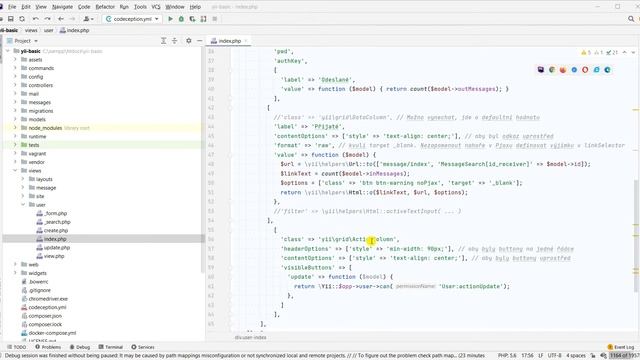Click the 4 spaces indent status
The width and height of the screenshot is (640, 360).
[576, 356]
